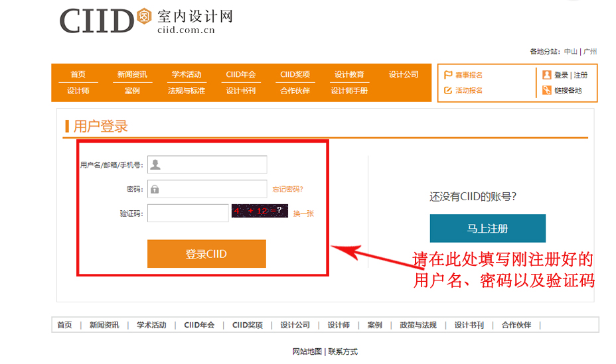Focus the 密码 password input field
The width and height of the screenshot is (616, 364).
tap(207, 189)
